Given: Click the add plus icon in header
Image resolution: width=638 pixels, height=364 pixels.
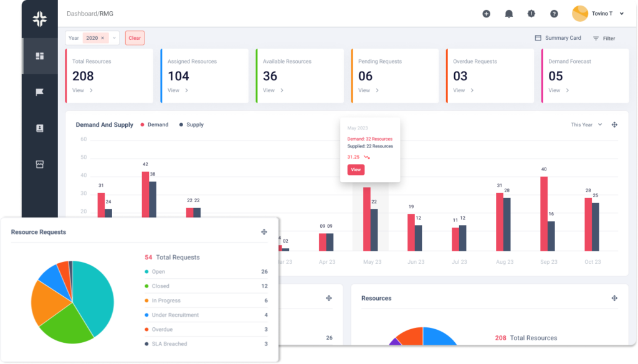Looking at the screenshot, I should coord(487,14).
